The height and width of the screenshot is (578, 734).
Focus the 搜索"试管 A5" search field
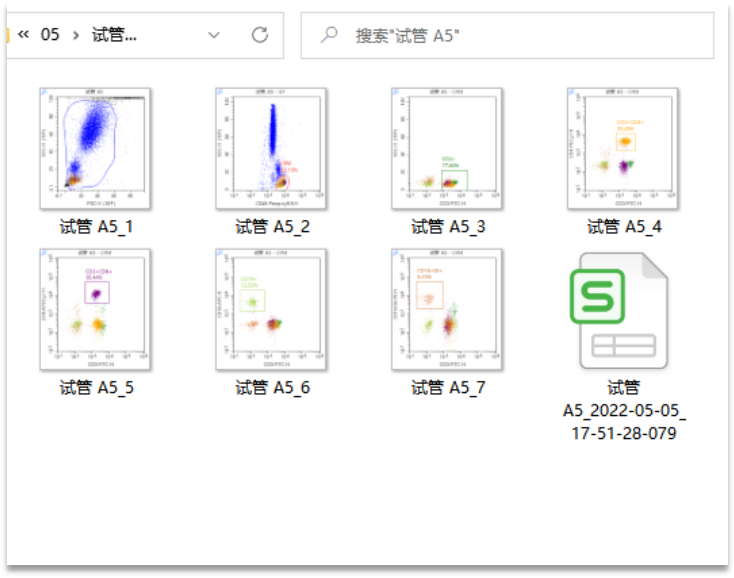click(x=520, y=35)
